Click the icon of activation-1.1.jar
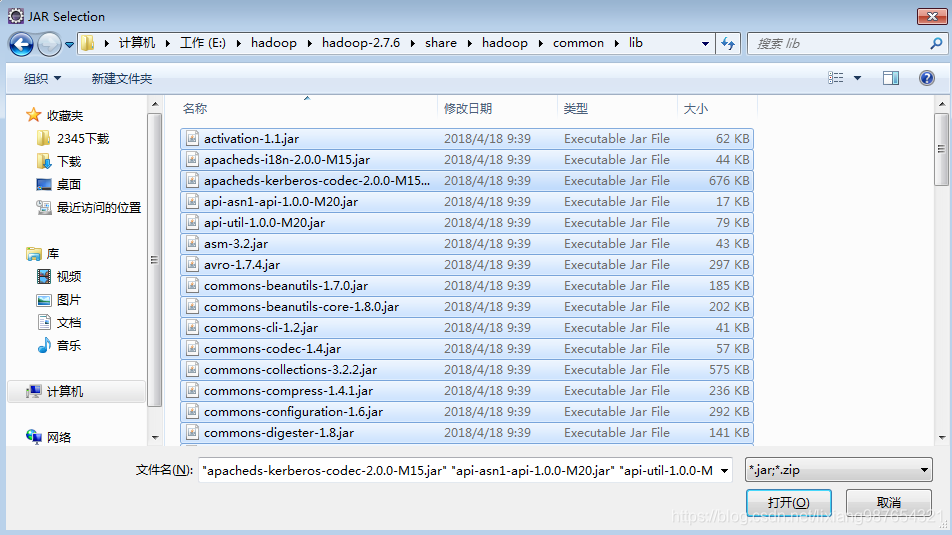 click(x=192, y=138)
